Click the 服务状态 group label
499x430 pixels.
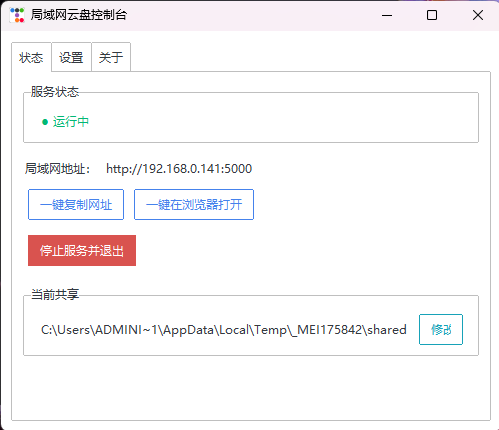click(x=55, y=91)
